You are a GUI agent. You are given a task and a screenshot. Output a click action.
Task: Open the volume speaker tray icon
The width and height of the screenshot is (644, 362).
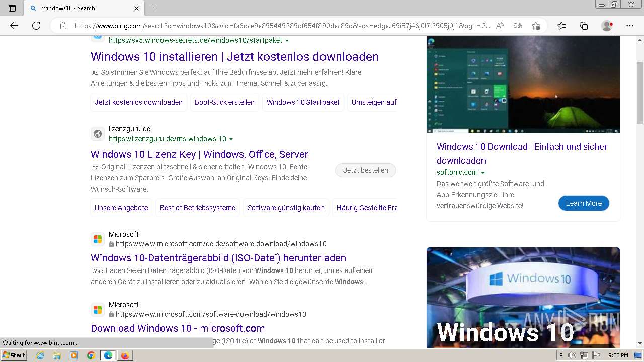pyautogui.click(x=572, y=355)
